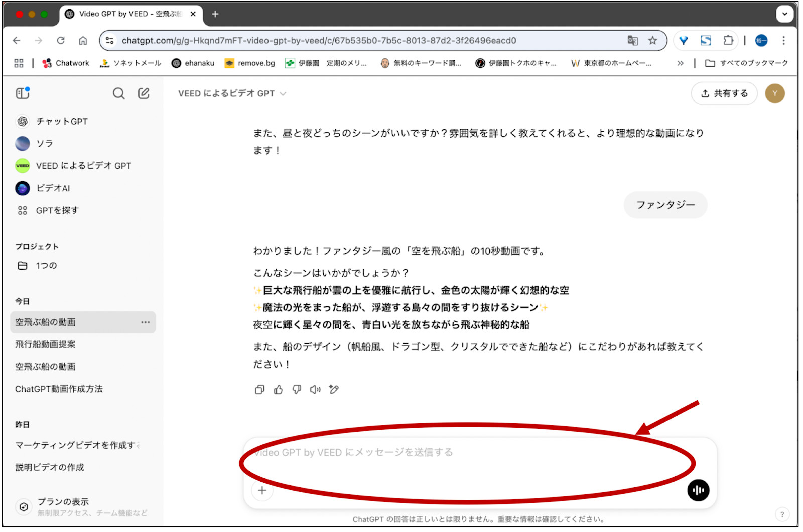Select the Video GPT by VEED tab
Image resolution: width=803 pixels, height=532 pixels.
[x=131, y=14]
